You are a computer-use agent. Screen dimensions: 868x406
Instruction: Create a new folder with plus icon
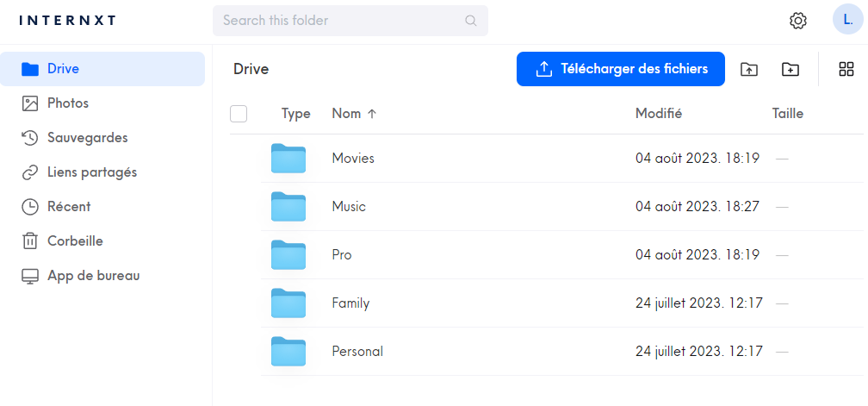click(790, 70)
